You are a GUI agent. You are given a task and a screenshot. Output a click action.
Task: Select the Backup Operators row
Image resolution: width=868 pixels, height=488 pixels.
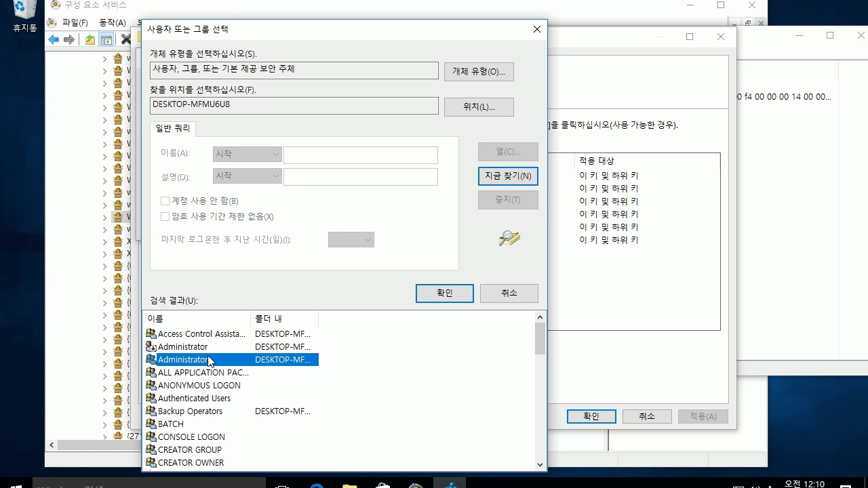click(x=231, y=411)
